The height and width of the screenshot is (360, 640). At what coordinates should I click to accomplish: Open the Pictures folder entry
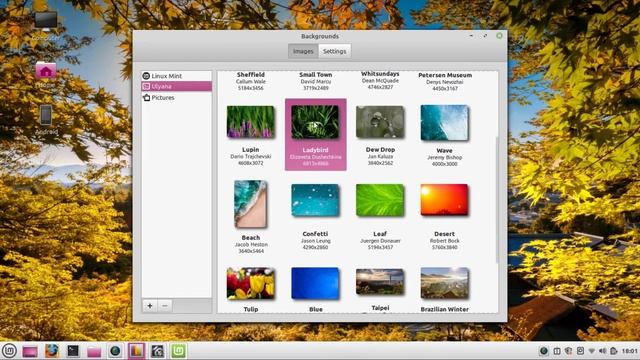point(176,98)
